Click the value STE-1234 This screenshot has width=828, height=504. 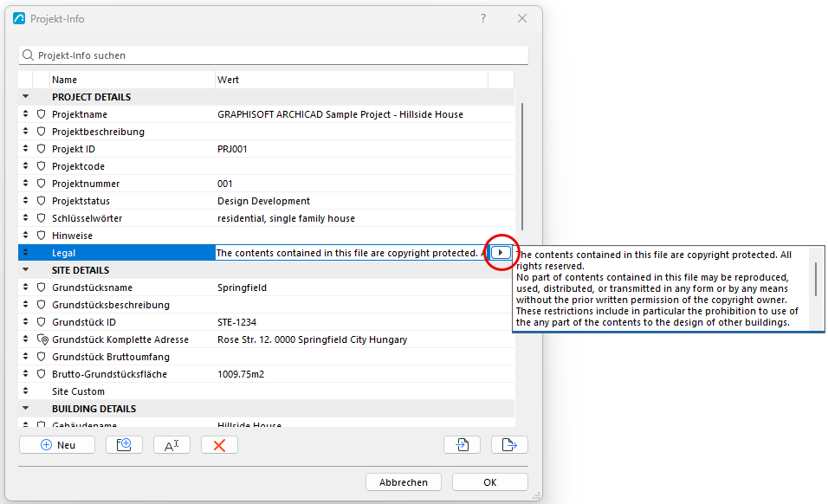(x=236, y=322)
